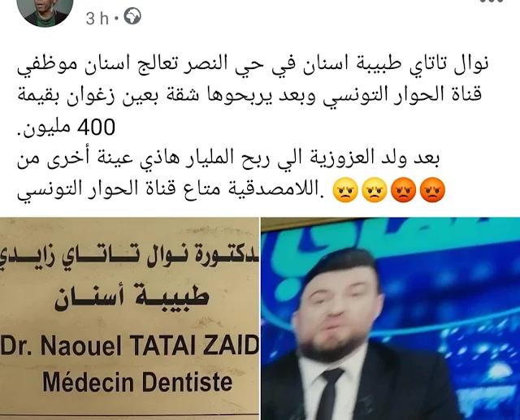
Task: Click the man's black beret in photo
Action: [341, 263]
